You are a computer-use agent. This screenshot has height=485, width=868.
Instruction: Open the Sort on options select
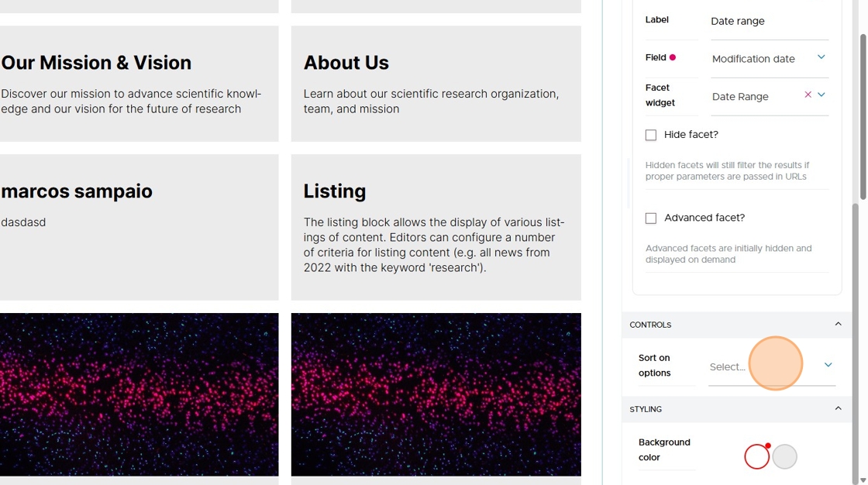click(x=772, y=366)
